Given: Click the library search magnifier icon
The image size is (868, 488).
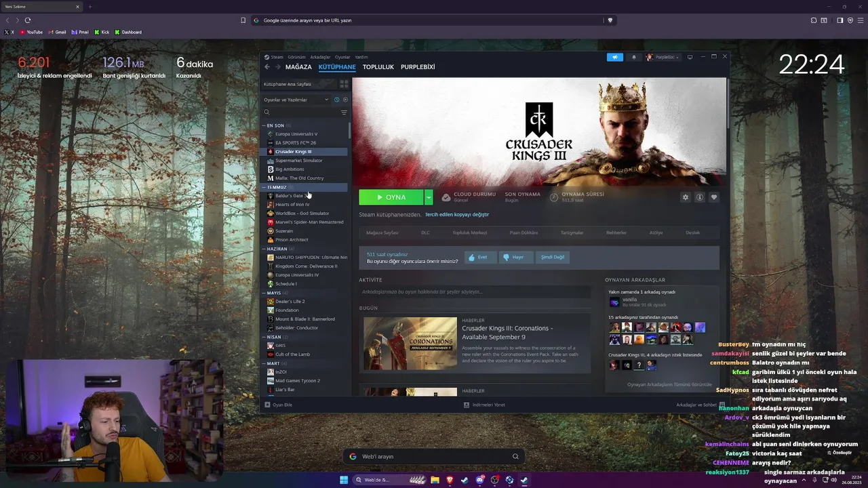Looking at the screenshot, I should 267,113.
